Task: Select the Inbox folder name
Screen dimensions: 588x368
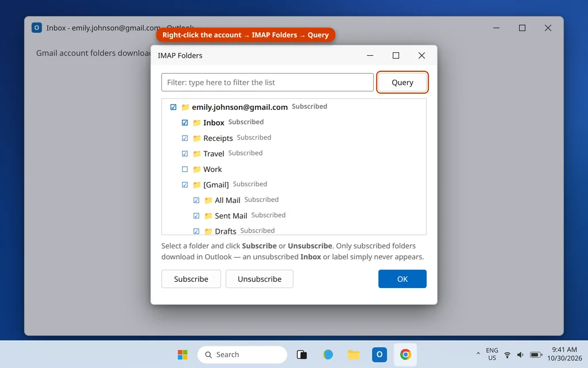Action: coord(214,123)
